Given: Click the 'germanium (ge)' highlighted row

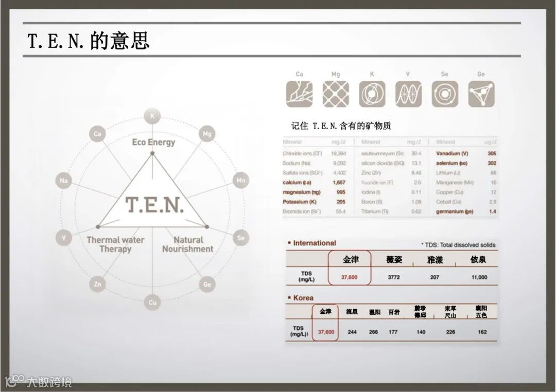Looking at the screenshot, I should [466, 211].
